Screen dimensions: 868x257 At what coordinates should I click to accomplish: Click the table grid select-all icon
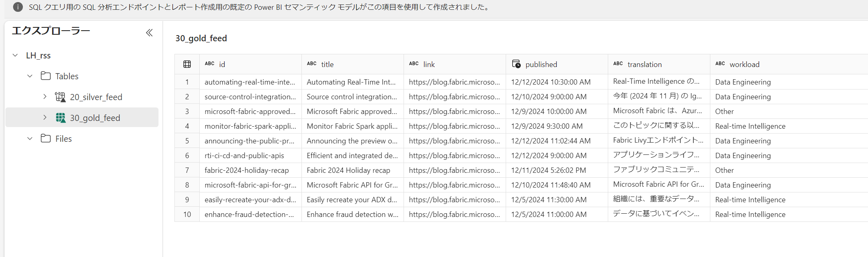[x=187, y=64]
